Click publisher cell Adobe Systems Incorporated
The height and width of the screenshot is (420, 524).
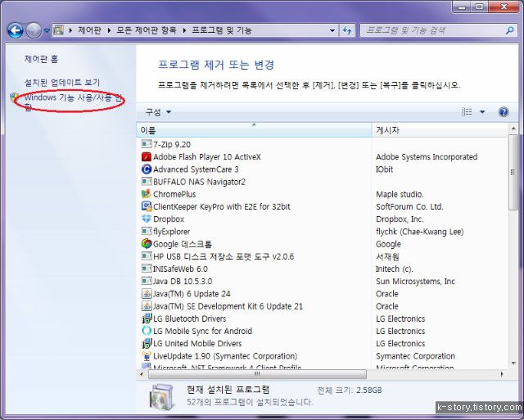pyautogui.click(x=427, y=156)
